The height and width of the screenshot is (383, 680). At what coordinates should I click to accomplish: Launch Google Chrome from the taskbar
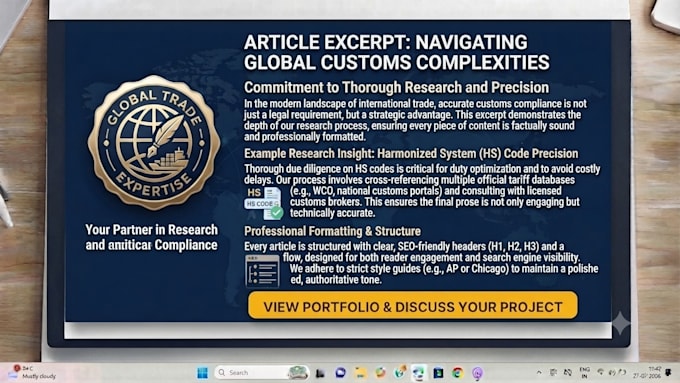(x=458, y=373)
